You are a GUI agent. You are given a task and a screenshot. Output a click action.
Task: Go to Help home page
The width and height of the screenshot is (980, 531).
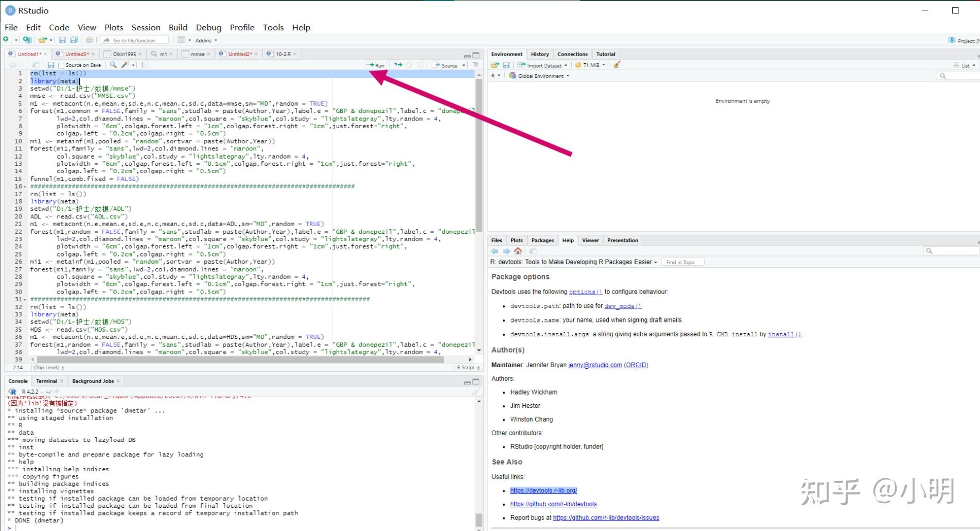518,251
